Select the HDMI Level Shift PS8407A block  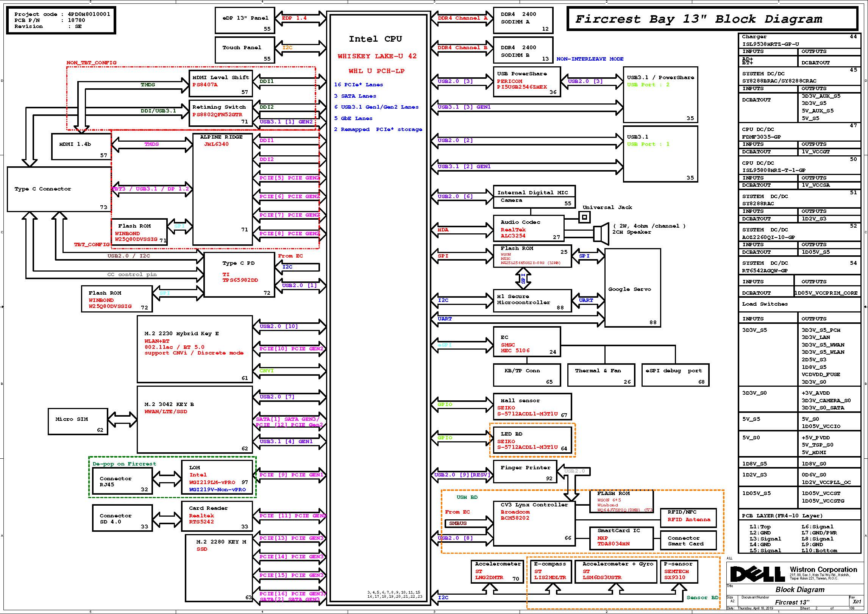tap(221, 83)
